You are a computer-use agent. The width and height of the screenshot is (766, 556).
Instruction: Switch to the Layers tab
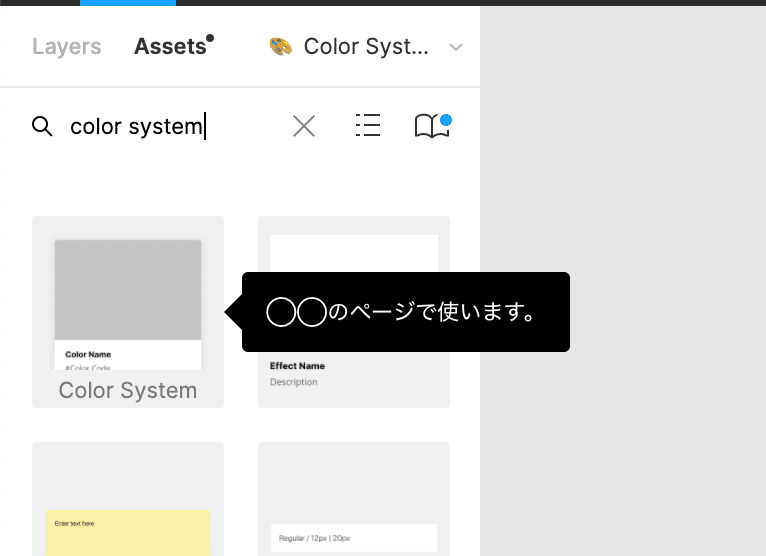click(67, 46)
